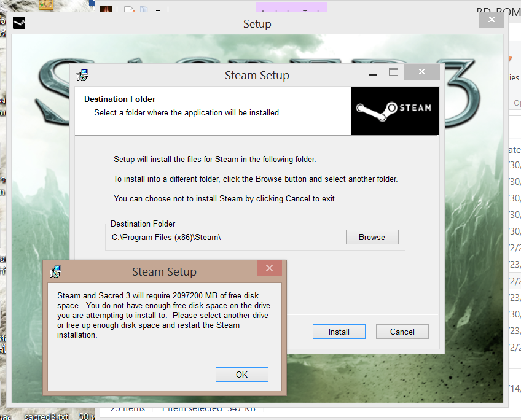Close the disk space warning dialog
This screenshot has height=420, width=521.
pyautogui.click(x=270, y=268)
